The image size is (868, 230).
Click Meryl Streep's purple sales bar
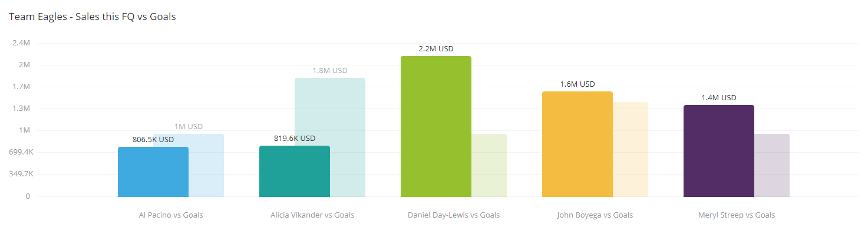tap(719, 151)
